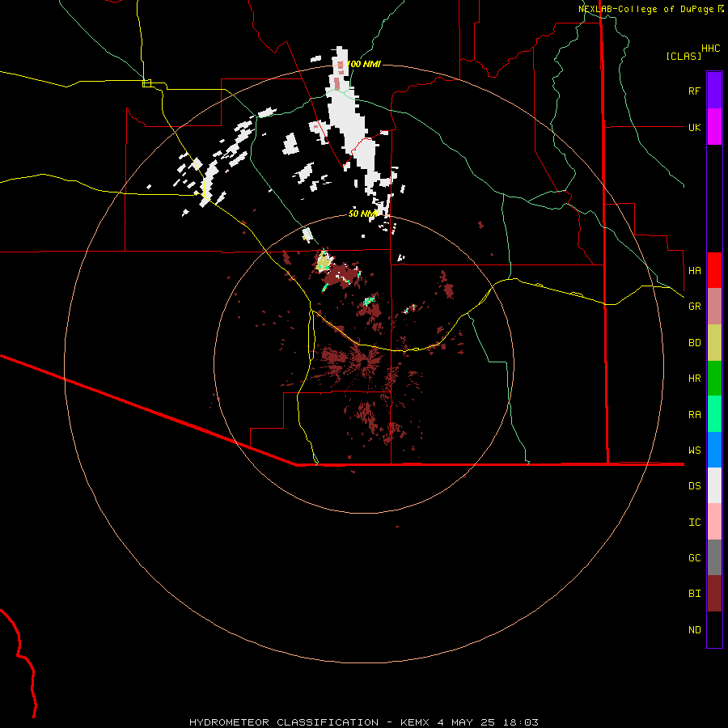Image resolution: width=728 pixels, height=728 pixels.
Task: Click the UK legend label
Action: pyautogui.click(x=695, y=127)
